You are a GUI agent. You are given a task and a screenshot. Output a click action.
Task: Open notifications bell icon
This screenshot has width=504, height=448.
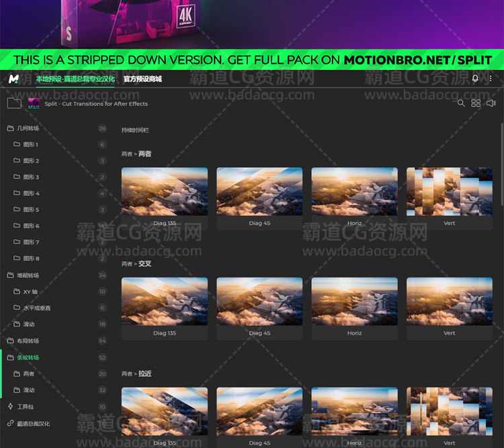475,79
